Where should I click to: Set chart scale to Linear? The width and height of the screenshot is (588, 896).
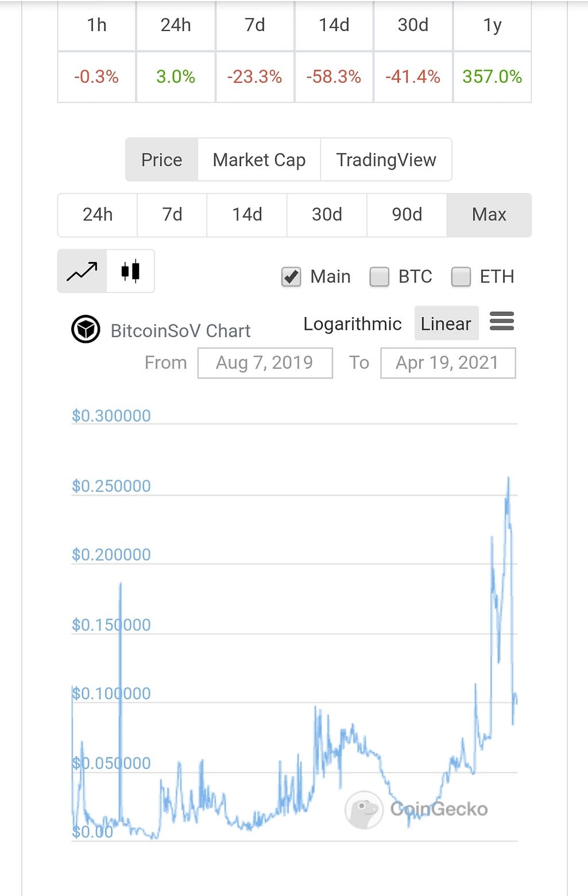pos(446,323)
